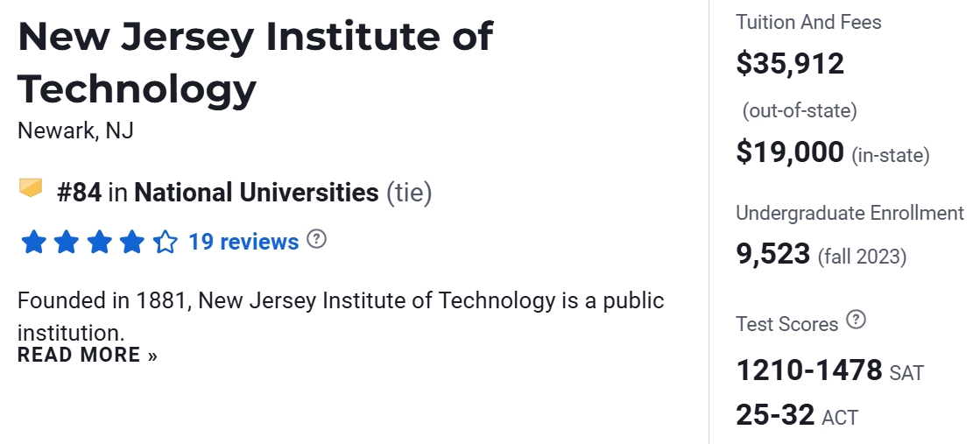Open the Test Scores help icon

(x=857, y=321)
